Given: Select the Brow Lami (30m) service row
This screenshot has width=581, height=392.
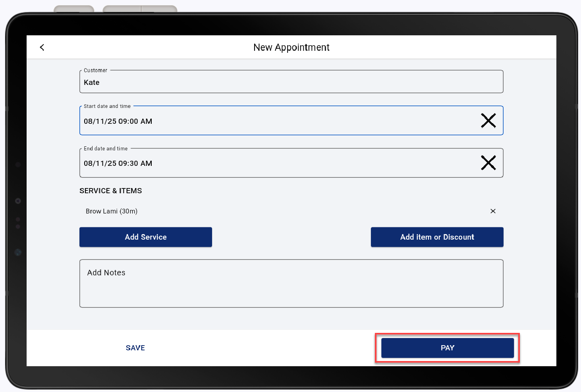Looking at the screenshot, I should click(x=291, y=211).
